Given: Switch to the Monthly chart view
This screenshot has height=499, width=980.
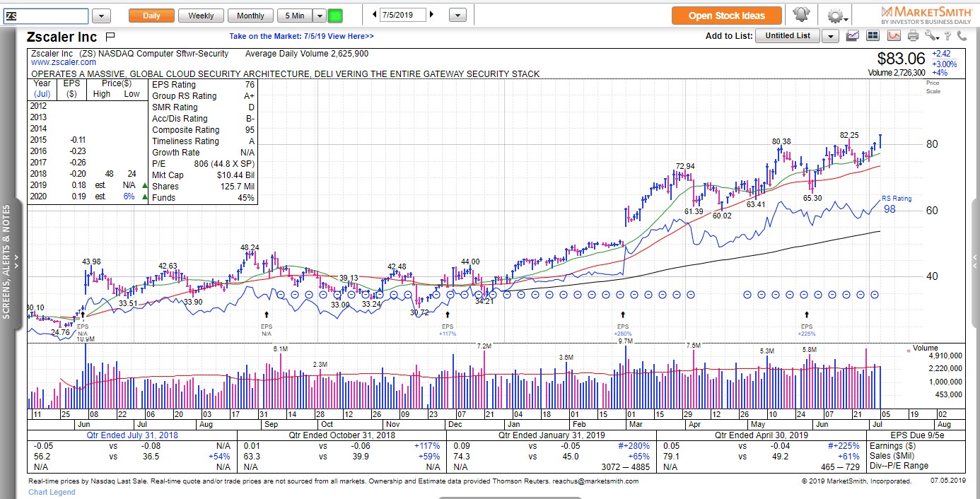Looking at the screenshot, I should pos(250,16).
